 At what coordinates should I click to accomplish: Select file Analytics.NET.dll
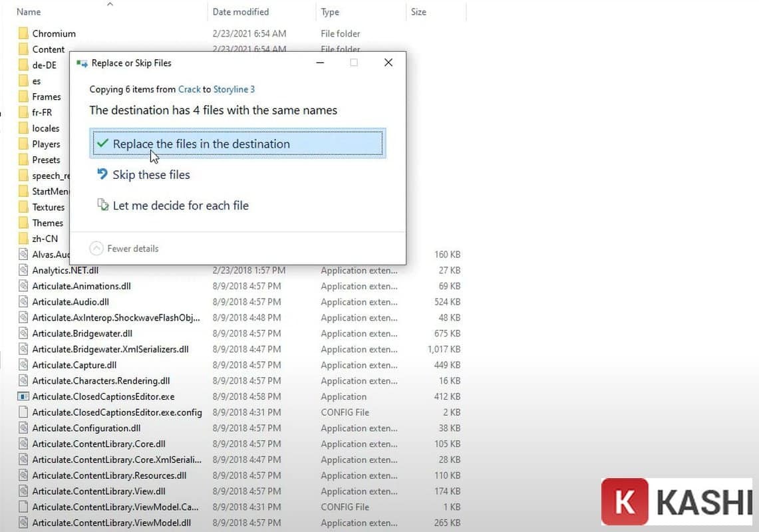click(65, 270)
